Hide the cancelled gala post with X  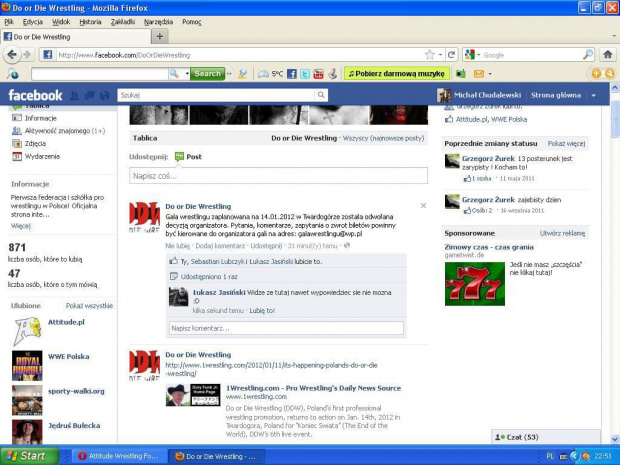tap(423, 206)
